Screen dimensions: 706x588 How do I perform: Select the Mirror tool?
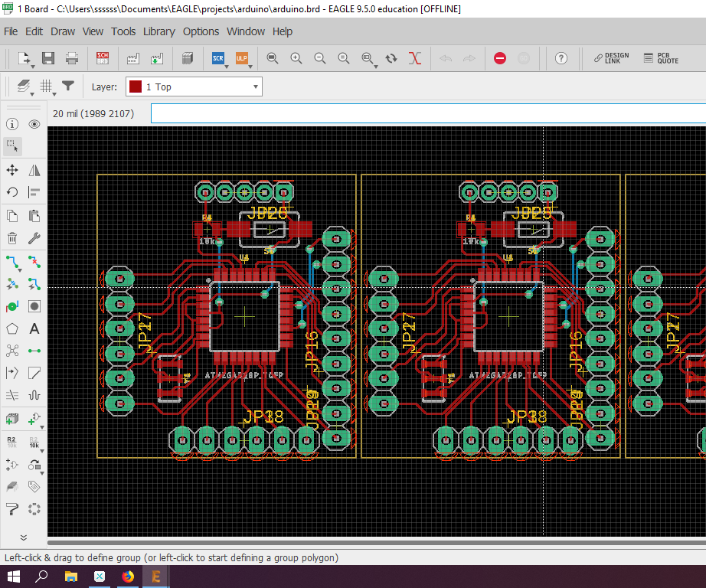pyautogui.click(x=34, y=169)
